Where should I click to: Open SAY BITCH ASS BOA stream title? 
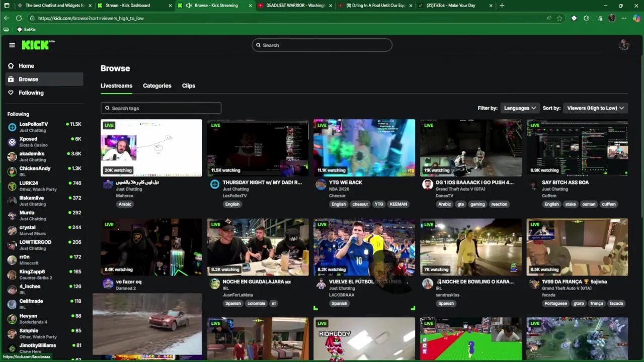click(x=565, y=183)
